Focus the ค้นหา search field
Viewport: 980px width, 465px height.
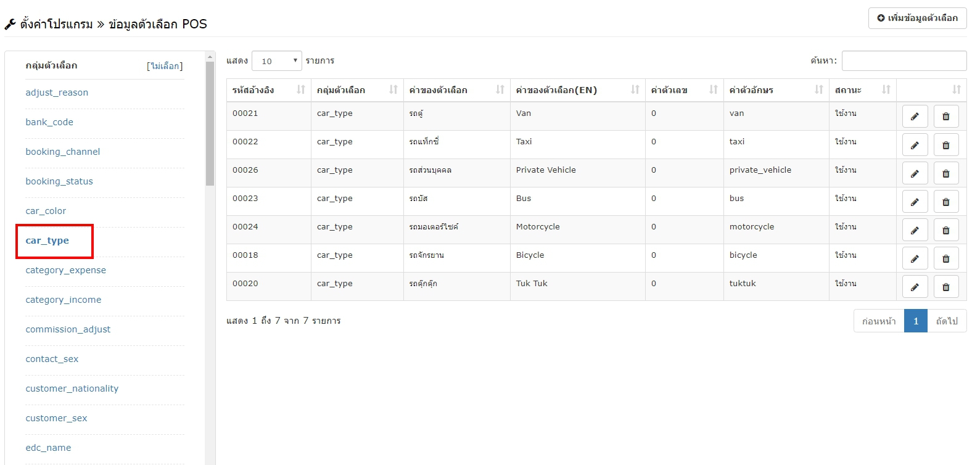tap(904, 60)
